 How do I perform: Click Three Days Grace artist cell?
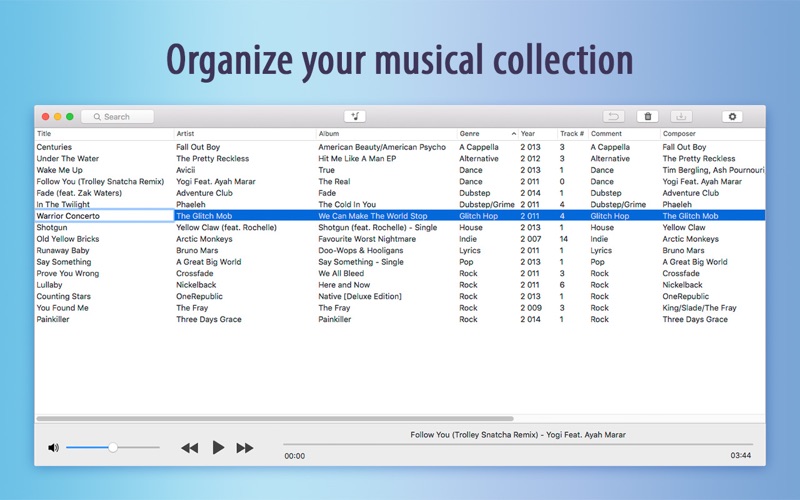(209, 319)
